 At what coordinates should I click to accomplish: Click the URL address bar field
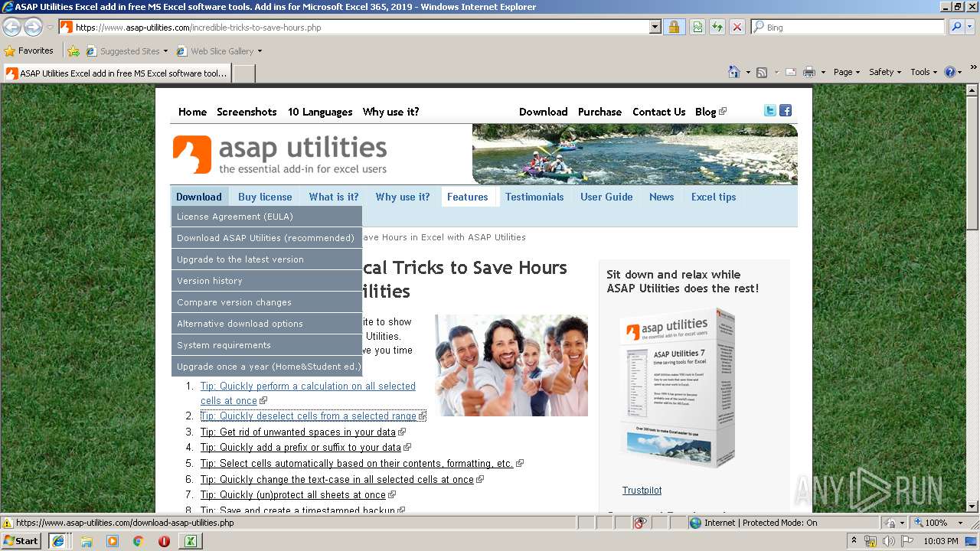point(361,27)
